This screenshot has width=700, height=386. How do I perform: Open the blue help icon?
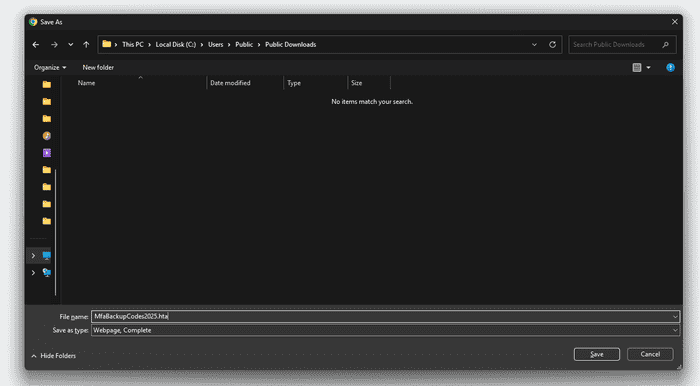click(x=670, y=67)
